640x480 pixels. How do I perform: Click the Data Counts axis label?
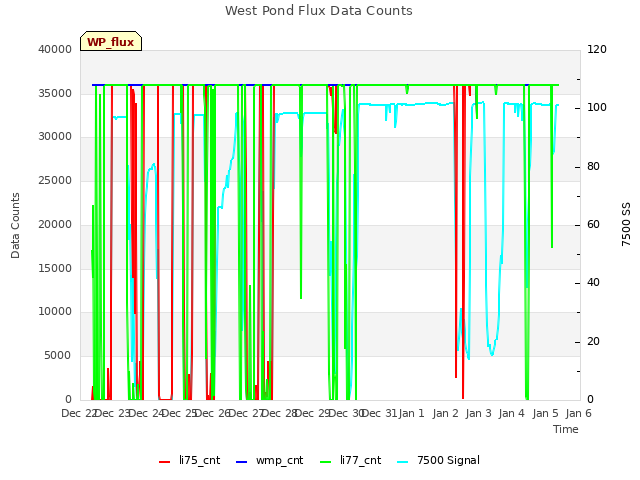pyautogui.click(x=15, y=225)
